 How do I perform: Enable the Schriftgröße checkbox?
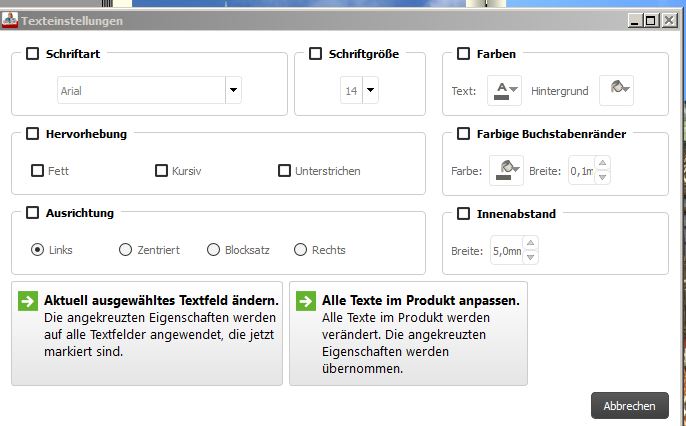tap(316, 54)
